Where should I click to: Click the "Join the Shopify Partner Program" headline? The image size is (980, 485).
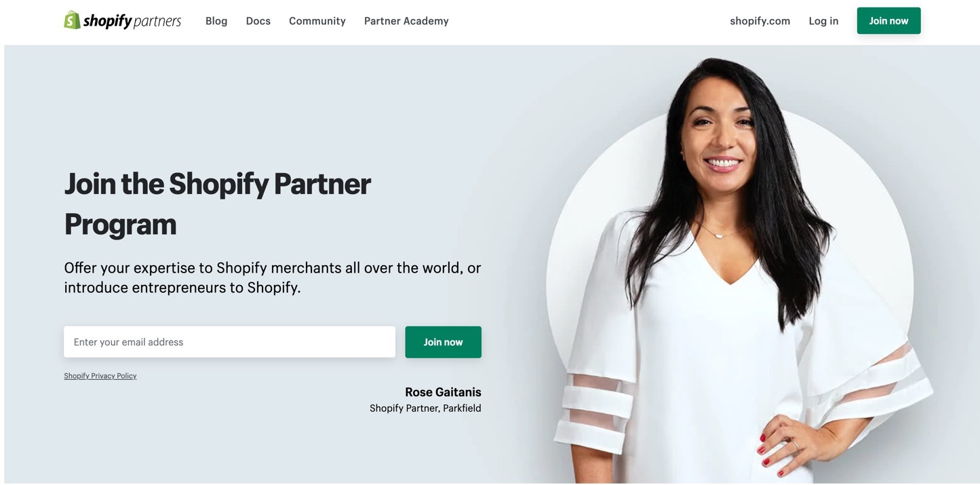pos(218,203)
